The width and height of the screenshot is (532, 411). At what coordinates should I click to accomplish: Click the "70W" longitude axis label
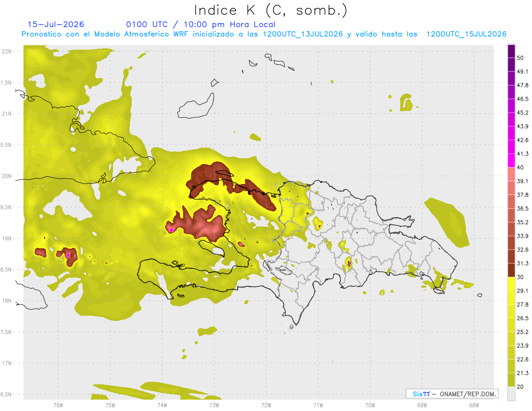tap(370, 405)
